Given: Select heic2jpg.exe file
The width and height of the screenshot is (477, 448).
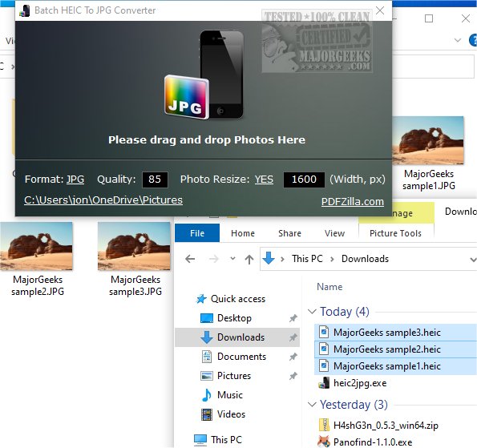Looking at the screenshot, I should pos(360,383).
